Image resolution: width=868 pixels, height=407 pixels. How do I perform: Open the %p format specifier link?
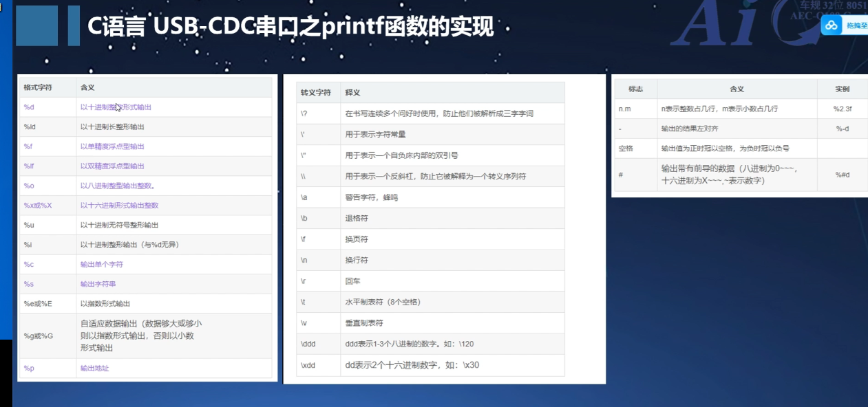coord(29,368)
